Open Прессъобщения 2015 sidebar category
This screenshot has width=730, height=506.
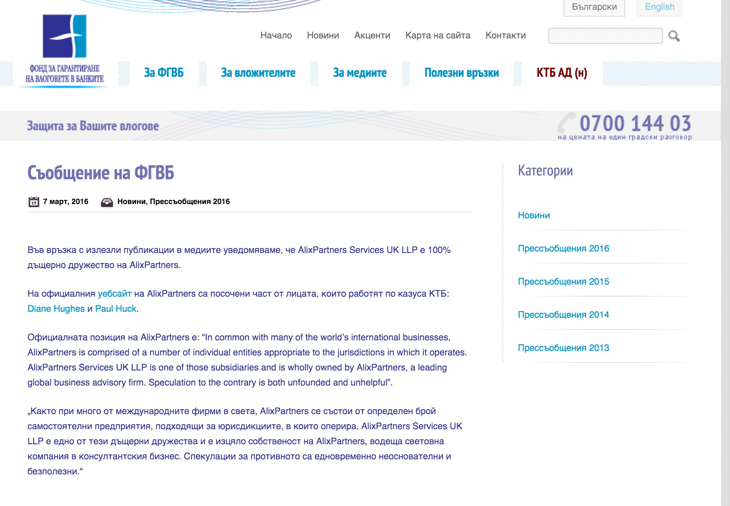(x=563, y=281)
